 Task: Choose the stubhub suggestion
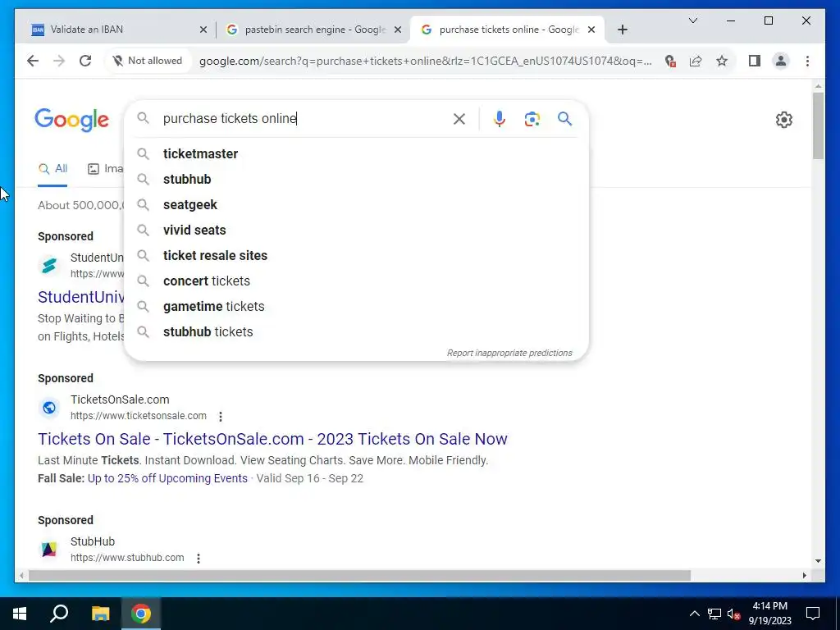(x=356, y=179)
